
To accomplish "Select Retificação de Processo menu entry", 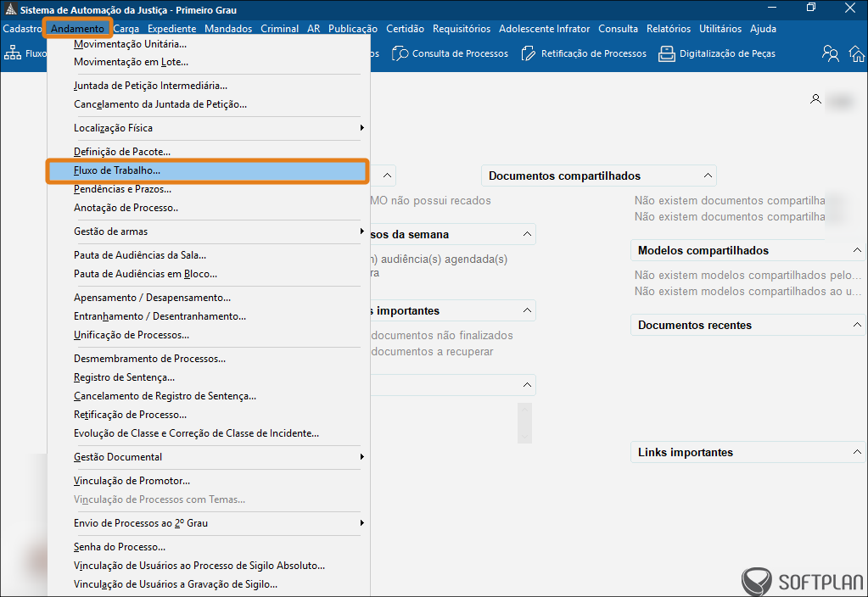I will point(208,415).
